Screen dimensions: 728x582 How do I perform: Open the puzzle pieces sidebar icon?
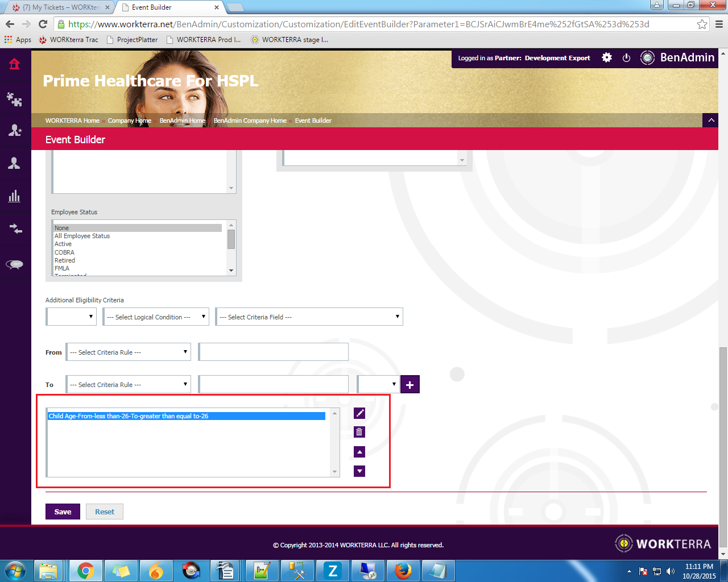tap(15, 99)
